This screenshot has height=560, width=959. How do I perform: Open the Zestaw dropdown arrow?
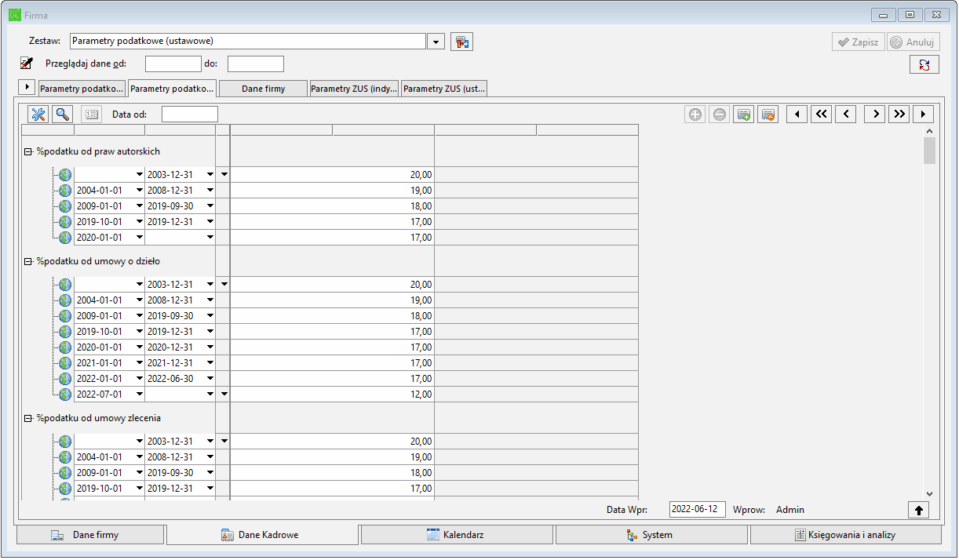(436, 42)
